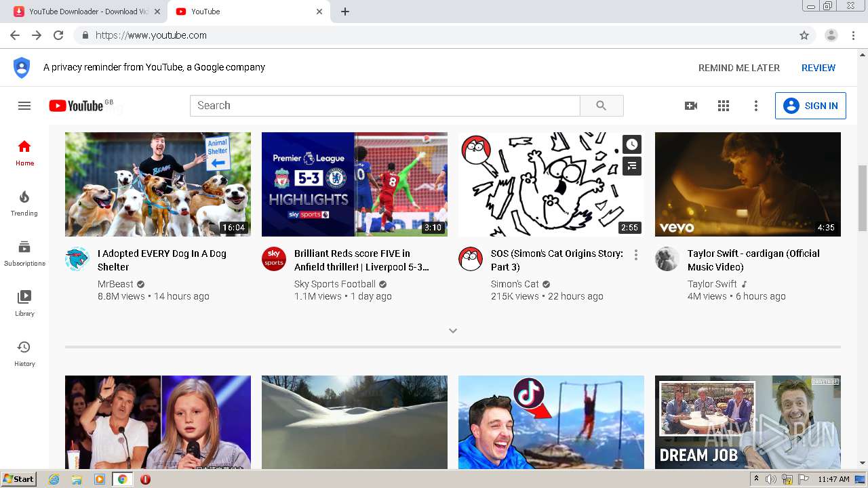Screen dimensions: 868x488
Task: Click the privacy shield icon
Action: point(22,67)
